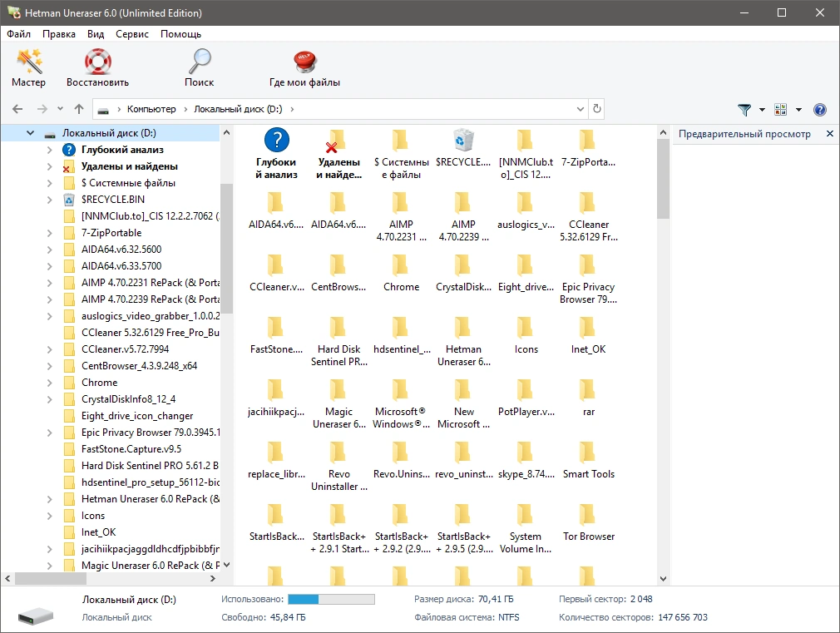Open the Поиск magnifier tool
Image resolution: width=840 pixels, height=633 pixels.
tap(200, 67)
